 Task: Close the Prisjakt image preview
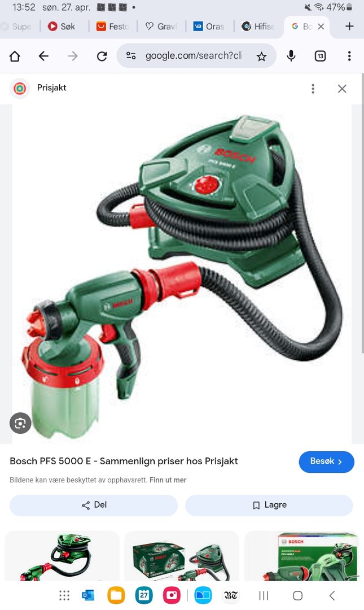(x=342, y=89)
